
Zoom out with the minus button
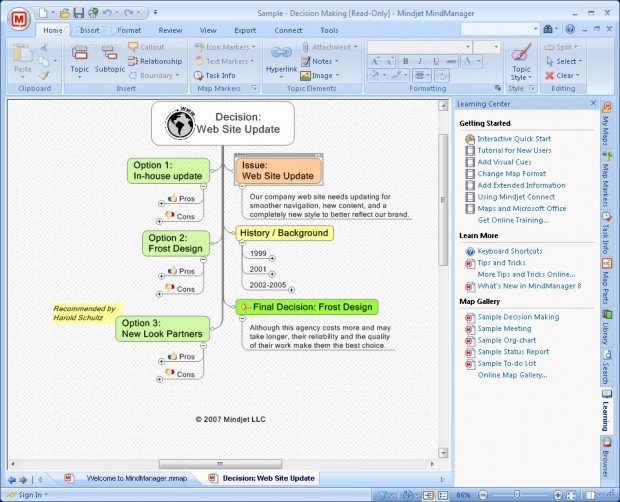(x=483, y=495)
